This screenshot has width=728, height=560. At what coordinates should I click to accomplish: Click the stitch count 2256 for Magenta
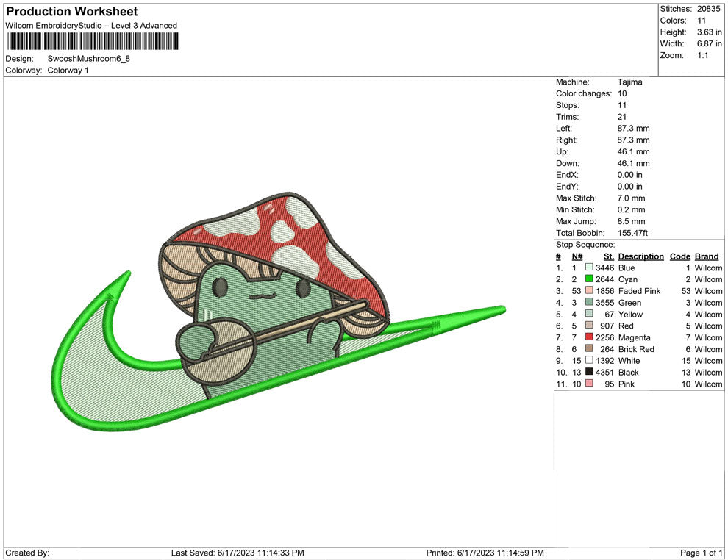tap(604, 337)
